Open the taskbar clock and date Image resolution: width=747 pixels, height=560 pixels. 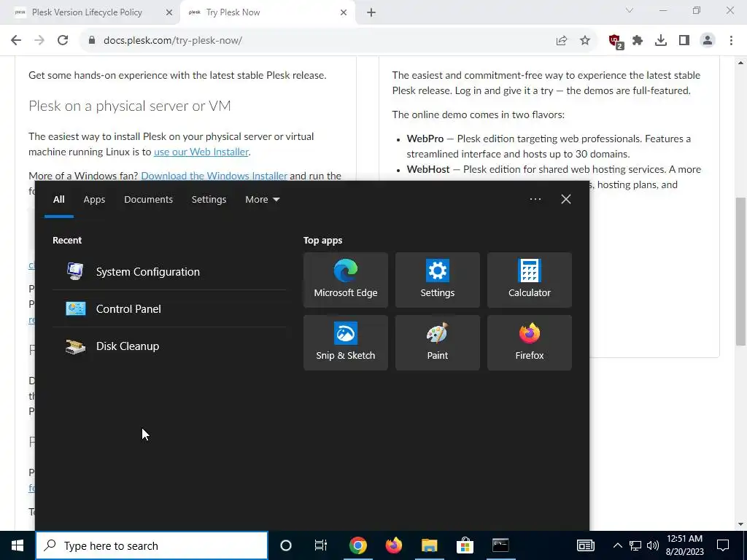684,545
